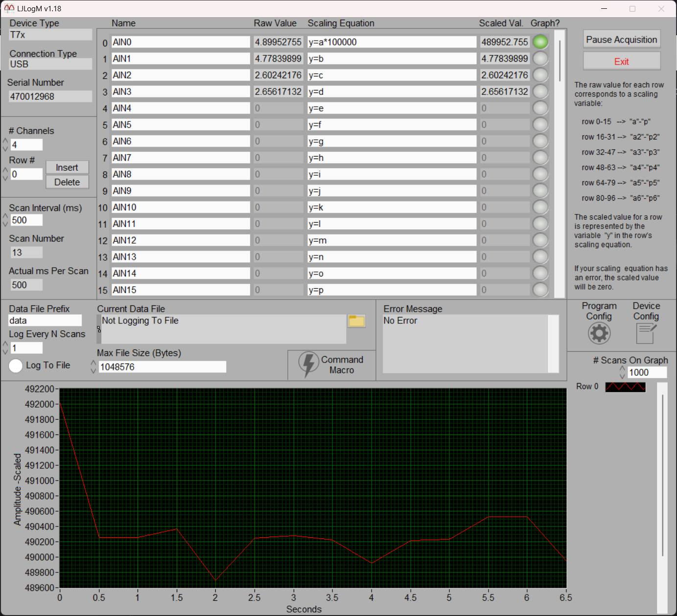The image size is (677, 616).
Task: Toggle the Log To File button
Action: [16, 365]
